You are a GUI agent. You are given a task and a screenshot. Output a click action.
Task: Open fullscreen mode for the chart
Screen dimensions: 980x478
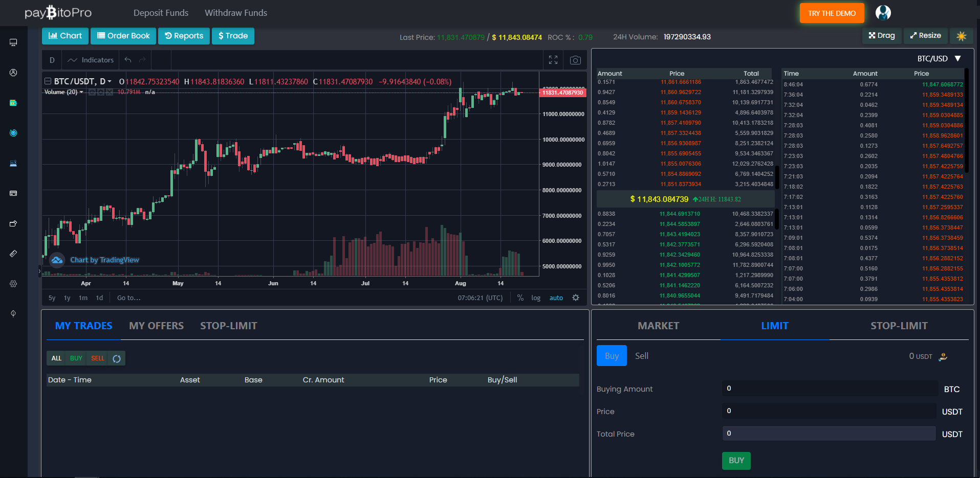pos(553,60)
